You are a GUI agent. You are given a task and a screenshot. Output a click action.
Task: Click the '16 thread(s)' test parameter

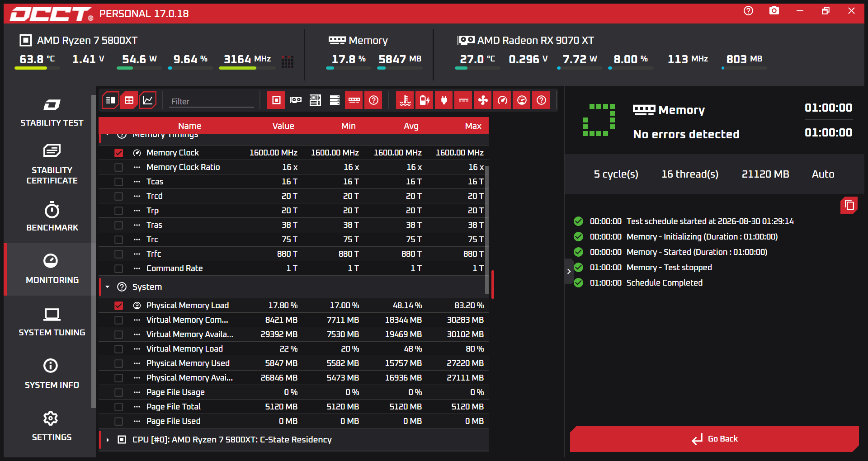(690, 174)
